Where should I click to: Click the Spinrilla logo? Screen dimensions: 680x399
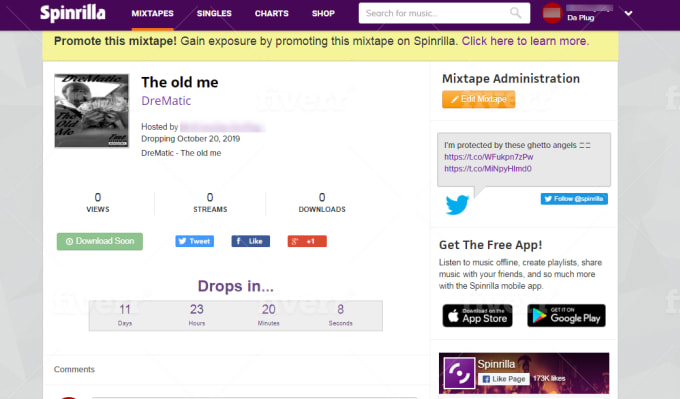[73, 13]
